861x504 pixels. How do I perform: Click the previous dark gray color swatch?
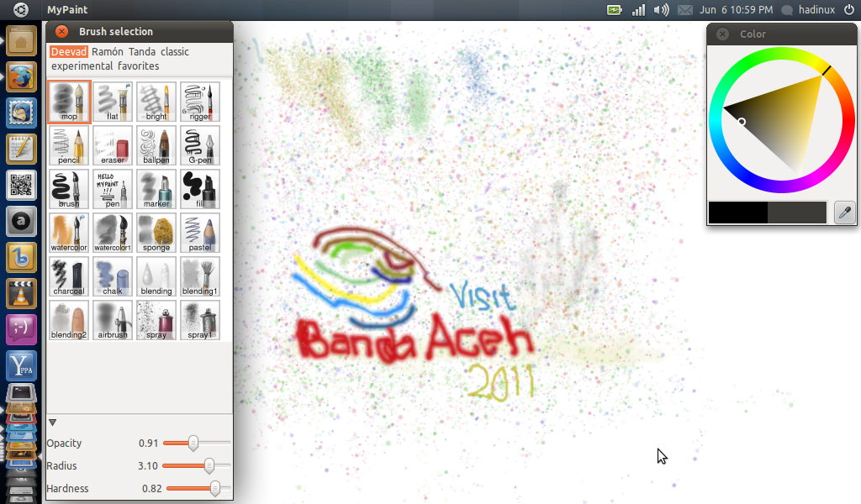(x=797, y=213)
